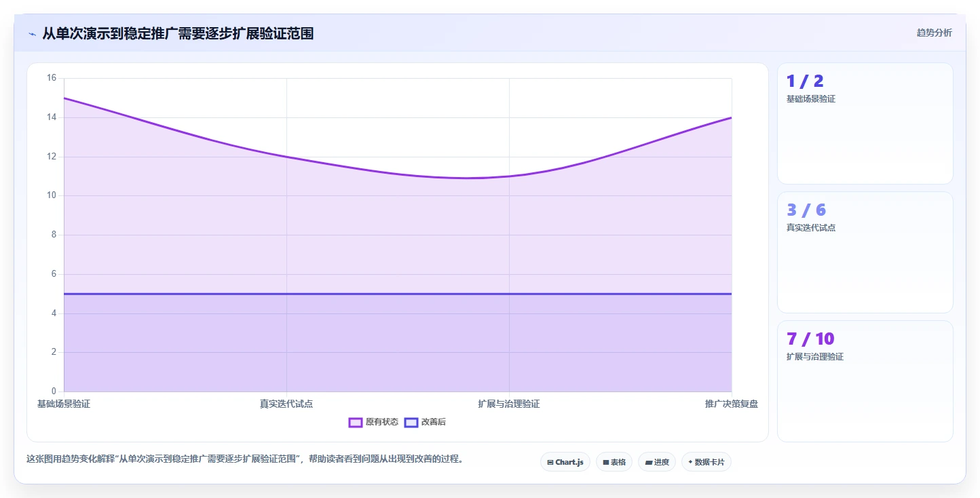Viewport: 980px width, 498px height.
Task: Click the y-axis value 16
Action: [x=52, y=78]
